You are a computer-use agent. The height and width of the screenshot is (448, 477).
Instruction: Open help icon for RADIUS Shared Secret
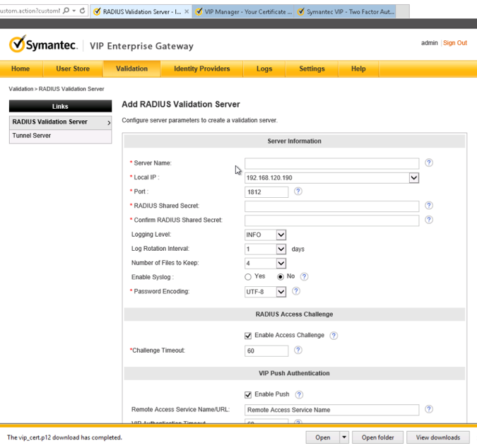coord(429,206)
